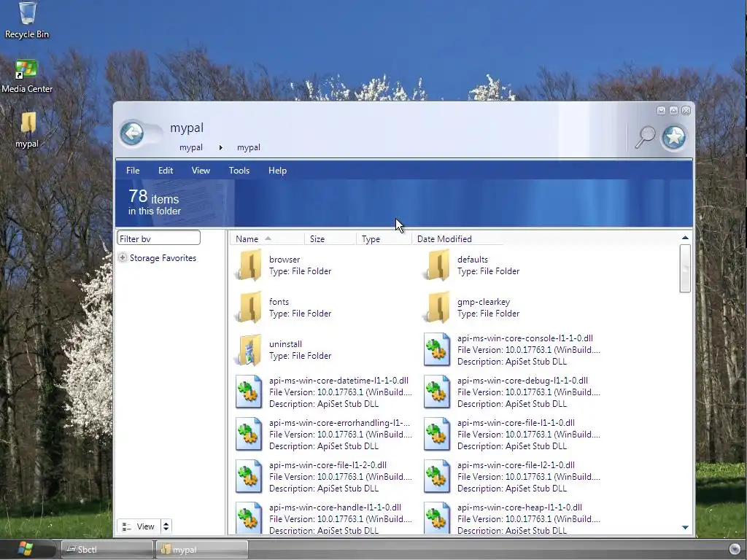747x560 pixels.
Task: Click 'api-ms-win-core-debug-l1-1-0.dll' file name text
Action: click(522, 381)
